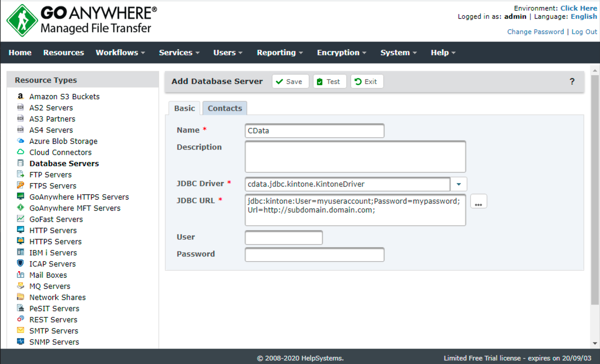The image size is (600, 364).
Task: Click the page scrollbar down arrow
Action: click(x=595, y=343)
